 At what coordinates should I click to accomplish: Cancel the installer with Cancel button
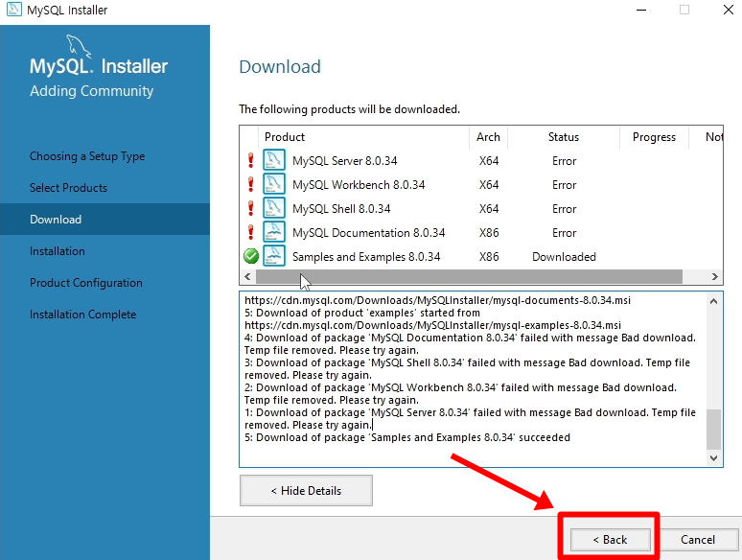(698, 540)
